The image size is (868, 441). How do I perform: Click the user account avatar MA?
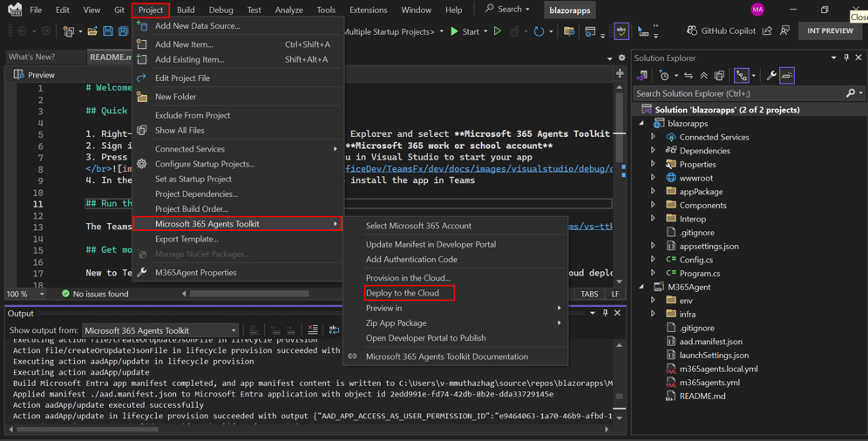coord(757,10)
